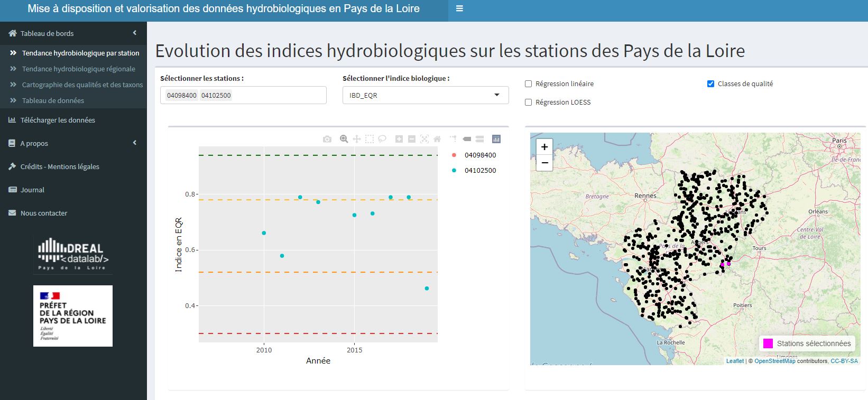This screenshot has height=400, width=868.
Task: Follow the Leaflet attribution link
Action: [735, 361]
